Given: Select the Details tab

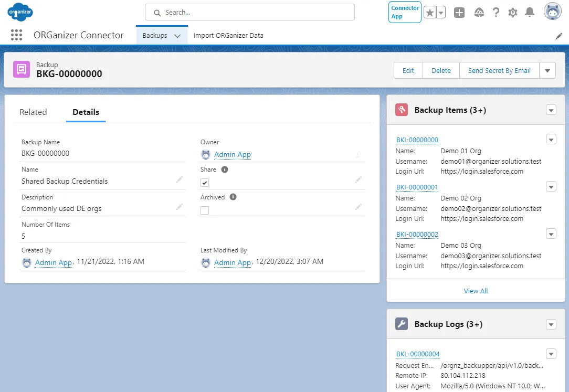Looking at the screenshot, I should click(86, 112).
